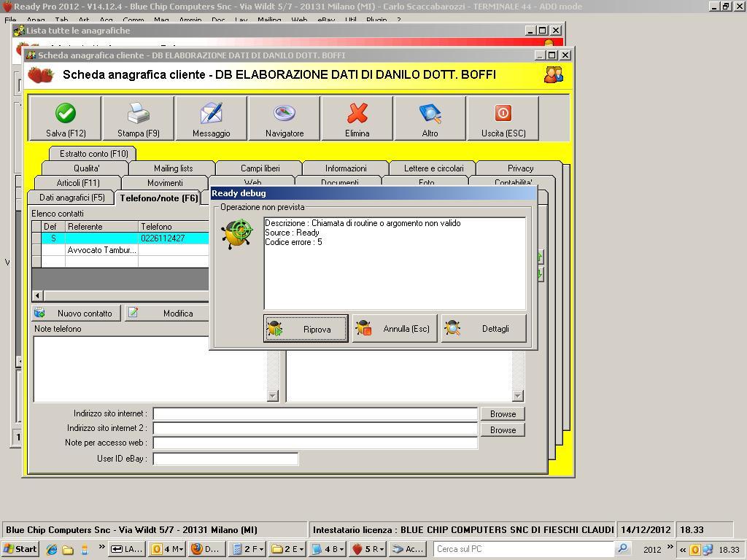
Task: Click the Stampa (F9) printer button
Action: click(x=138, y=118)
